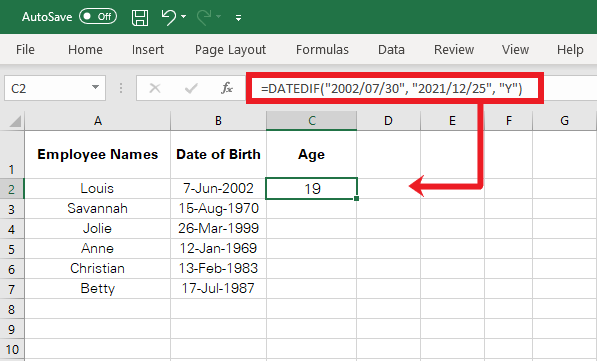Select column C header
This screenshot has height=361, width=597.
pyautogui.click(x=311, y=121)
